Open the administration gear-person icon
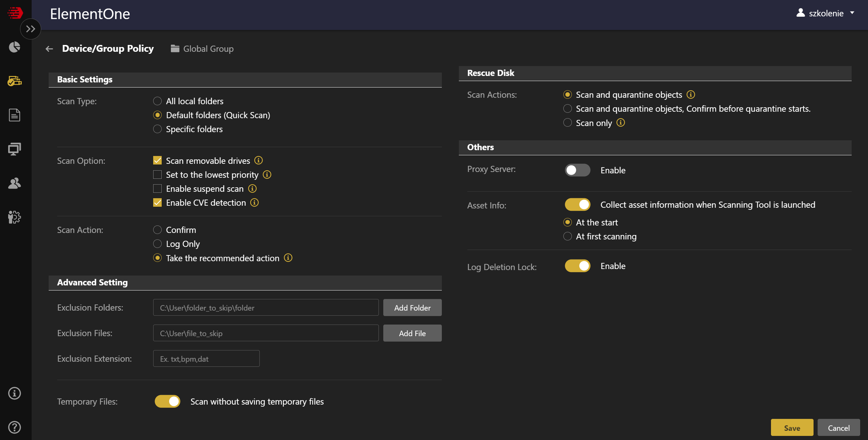 click(x=14, y=217)
